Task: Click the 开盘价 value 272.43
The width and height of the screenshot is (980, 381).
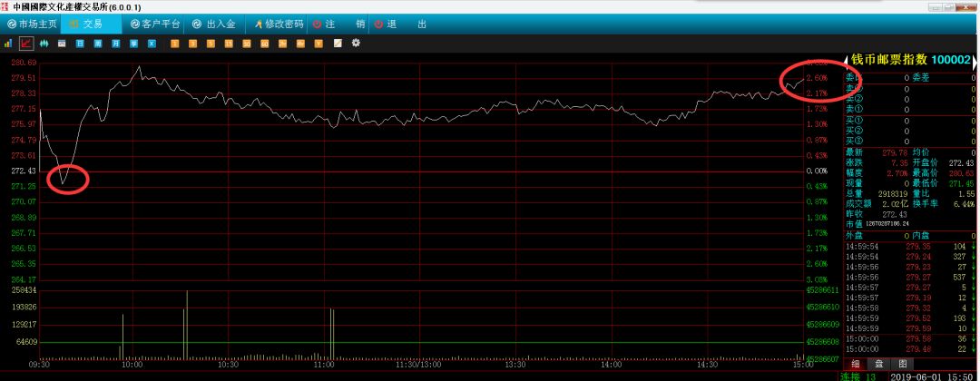Action: [963, 162]
